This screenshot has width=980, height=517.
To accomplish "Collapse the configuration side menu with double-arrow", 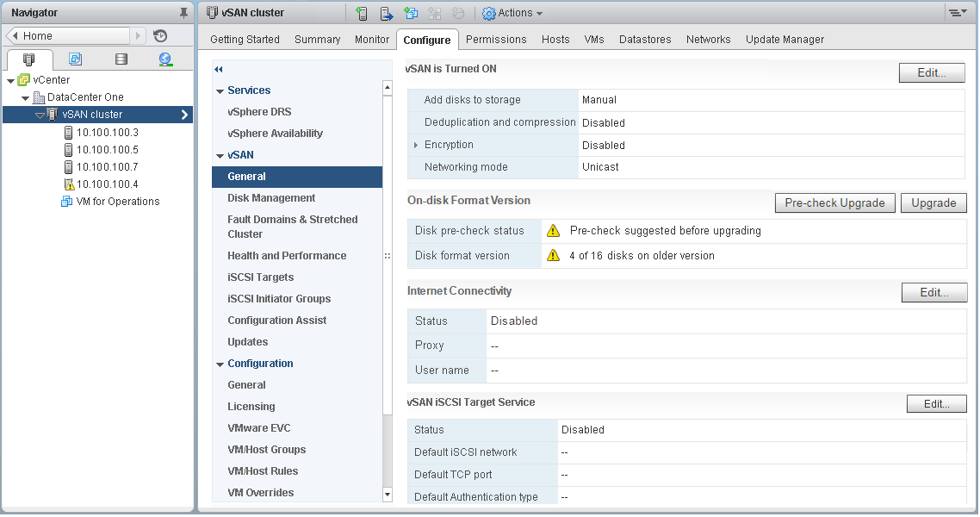I will tap(218, 70).
